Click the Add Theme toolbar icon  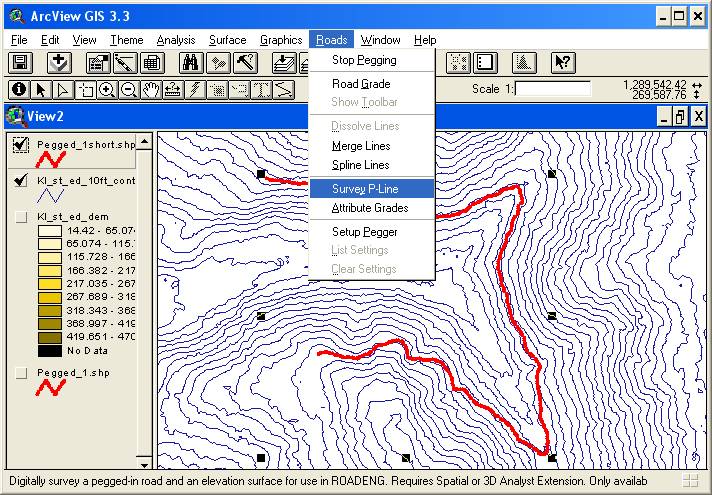[58, 63]
